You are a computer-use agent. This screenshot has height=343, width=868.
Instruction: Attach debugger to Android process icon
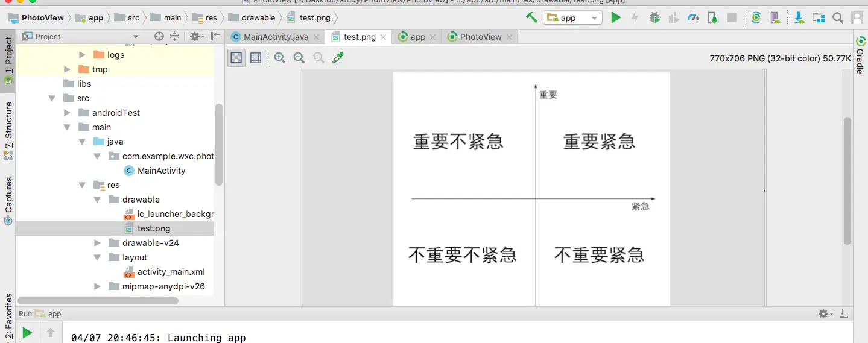pyautogui.click(x=712, y=18)
